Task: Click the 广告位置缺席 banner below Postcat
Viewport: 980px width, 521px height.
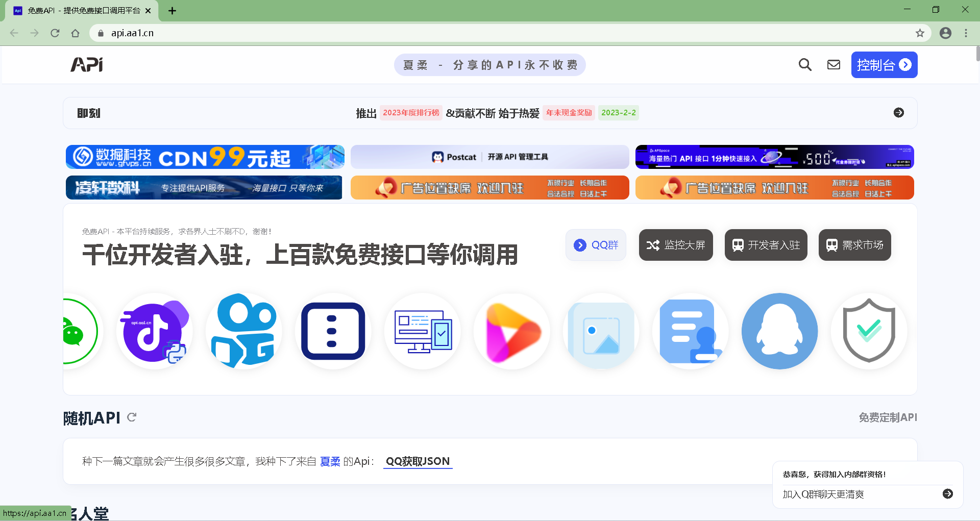Action: click(490, 187)
